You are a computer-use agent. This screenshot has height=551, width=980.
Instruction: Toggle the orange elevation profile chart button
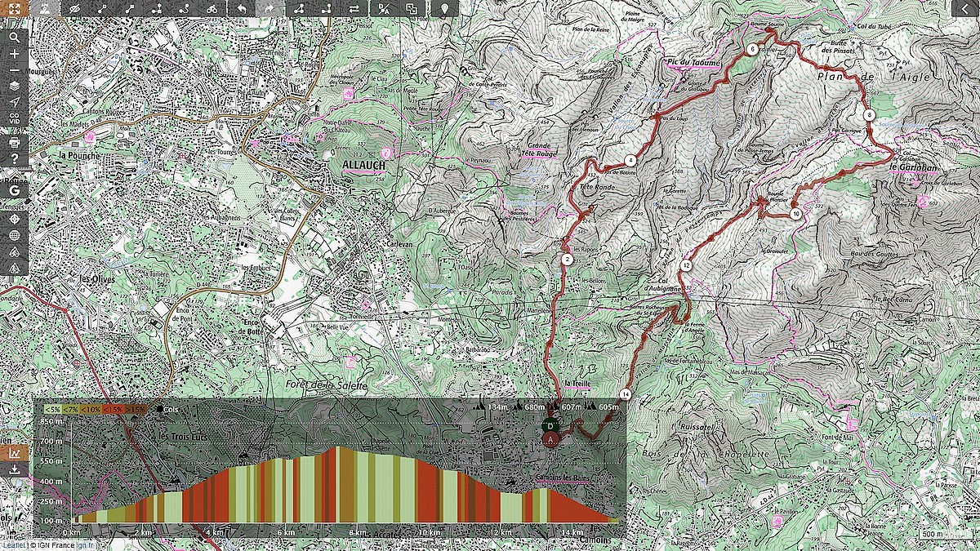[x=14, y=452]
